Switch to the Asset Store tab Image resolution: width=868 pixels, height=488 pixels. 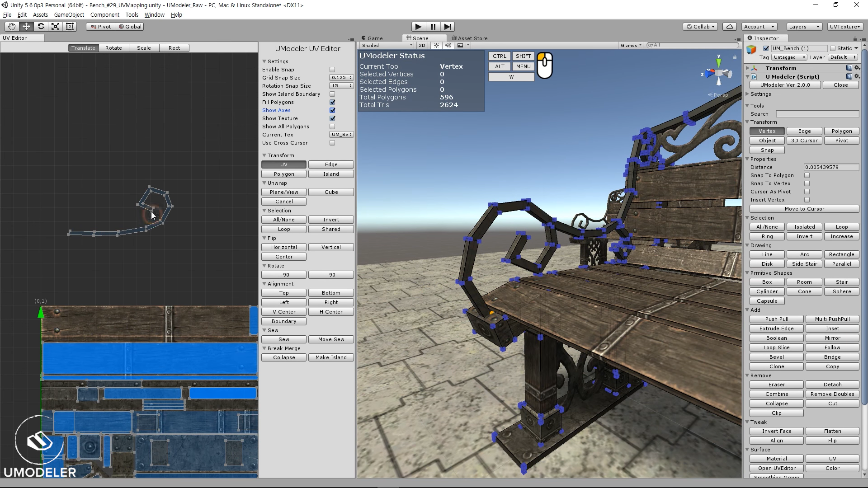click(469, 38)
